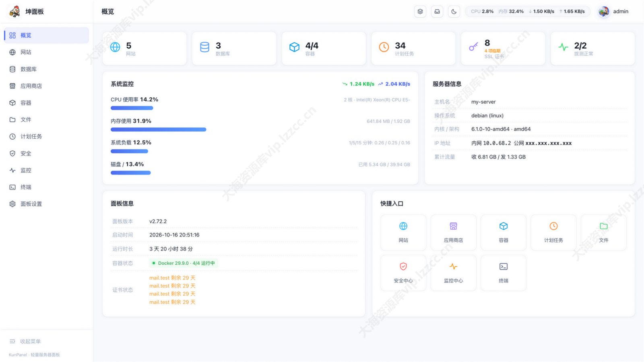Click the 安全 sidebar shield icon
644x362 pixels.
pyautogui.click(x=12, y=154)
